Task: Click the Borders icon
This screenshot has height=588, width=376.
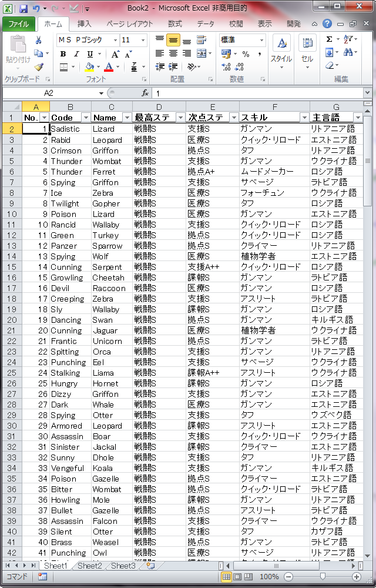Action: [63, 67]
